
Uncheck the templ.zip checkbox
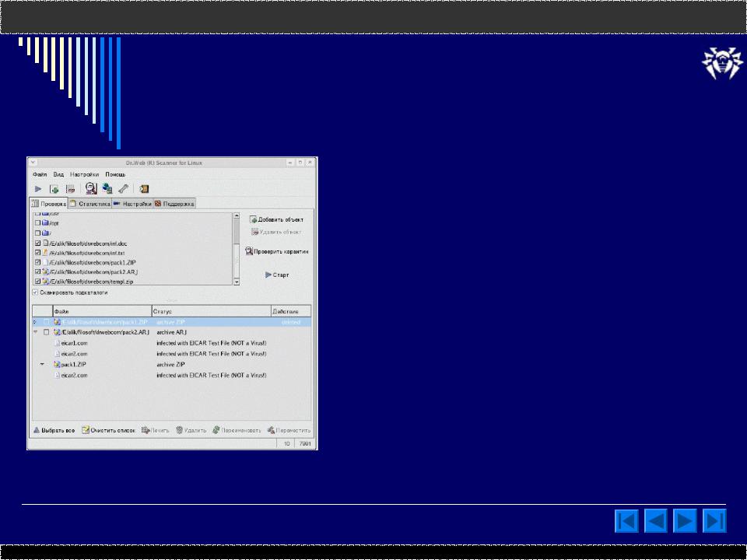coord(37,282)
